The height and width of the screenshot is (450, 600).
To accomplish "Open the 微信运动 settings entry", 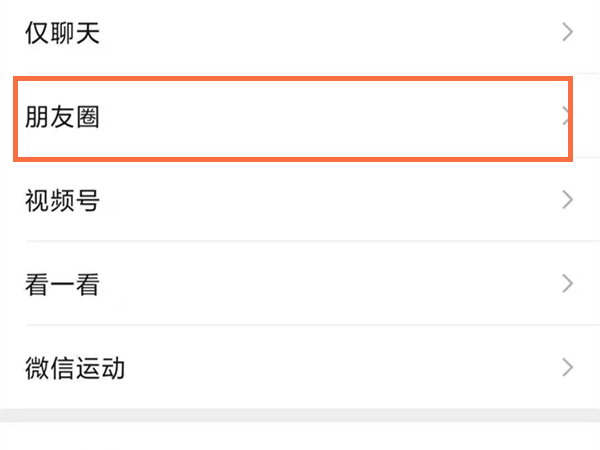I will 75,367.
